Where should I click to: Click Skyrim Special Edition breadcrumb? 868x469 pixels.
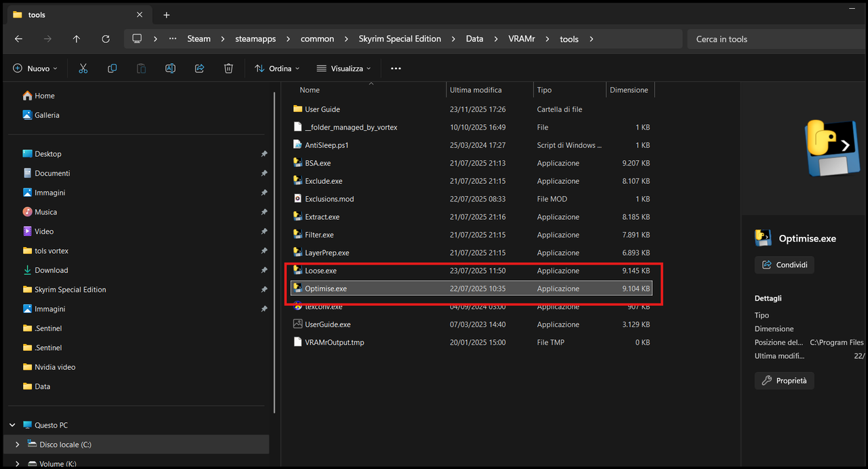click(x=400, y=39)
